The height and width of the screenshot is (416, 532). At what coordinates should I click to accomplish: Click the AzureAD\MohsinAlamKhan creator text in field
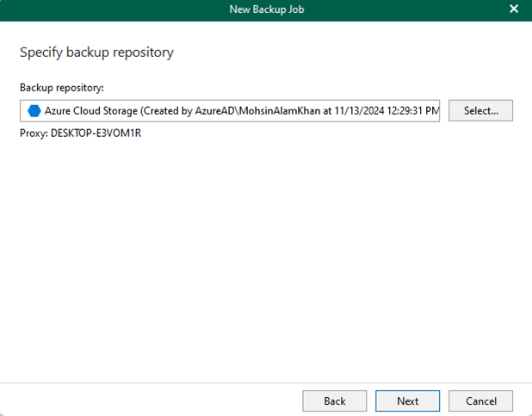click(257, 111)
